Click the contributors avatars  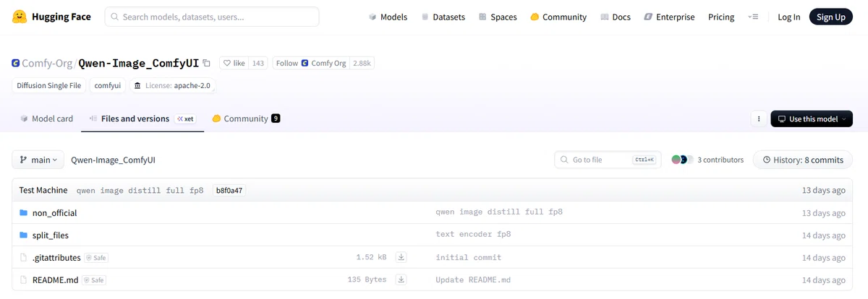(682, 160)
